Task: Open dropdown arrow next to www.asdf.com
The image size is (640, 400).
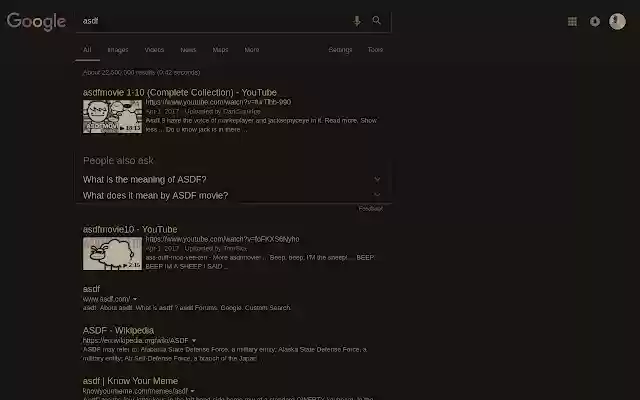Action: pyautogui.click(x=135, y=299)
